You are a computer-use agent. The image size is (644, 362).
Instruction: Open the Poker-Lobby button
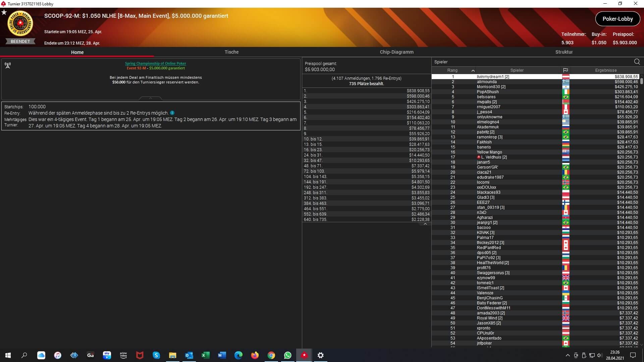618,19
